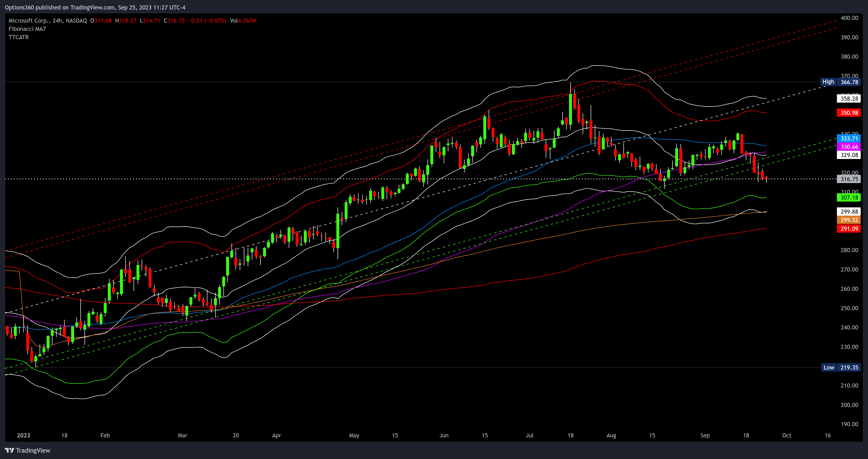Click the Jun time axis label
This screenshot has height=459, width=868.
[x=444, y=435]
